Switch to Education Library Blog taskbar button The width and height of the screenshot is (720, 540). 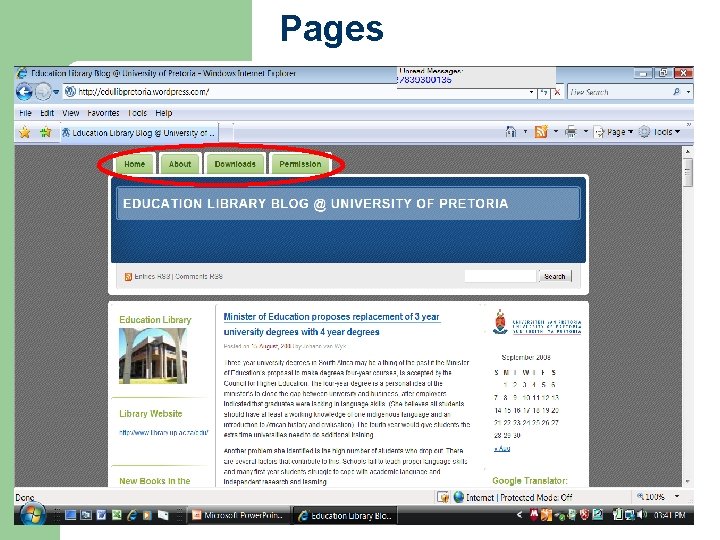pos(345,516)
